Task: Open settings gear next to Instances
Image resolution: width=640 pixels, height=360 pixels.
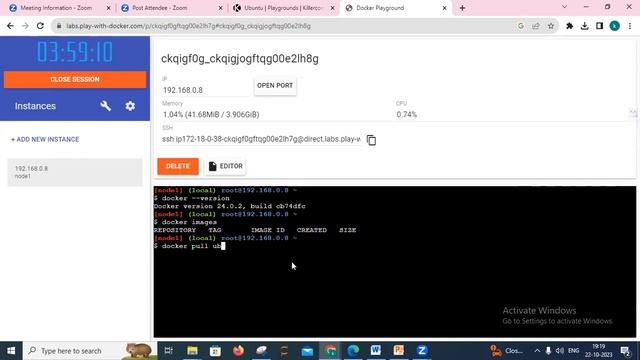Action: [x=130, y=106]
